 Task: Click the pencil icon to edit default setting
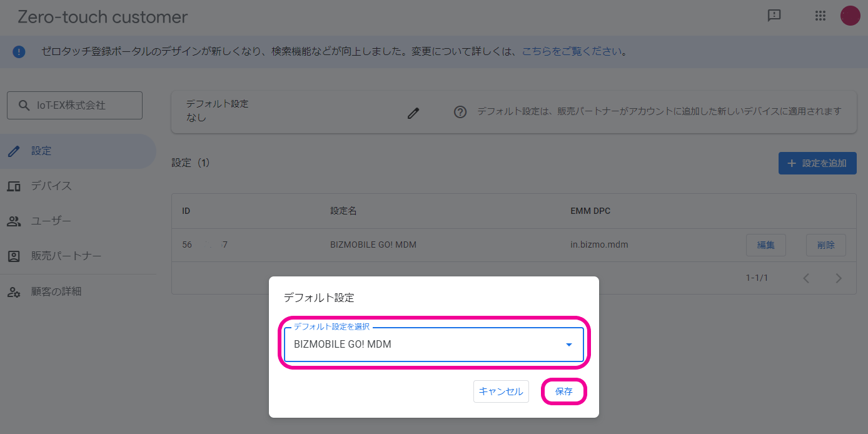(x=413, y=113)
